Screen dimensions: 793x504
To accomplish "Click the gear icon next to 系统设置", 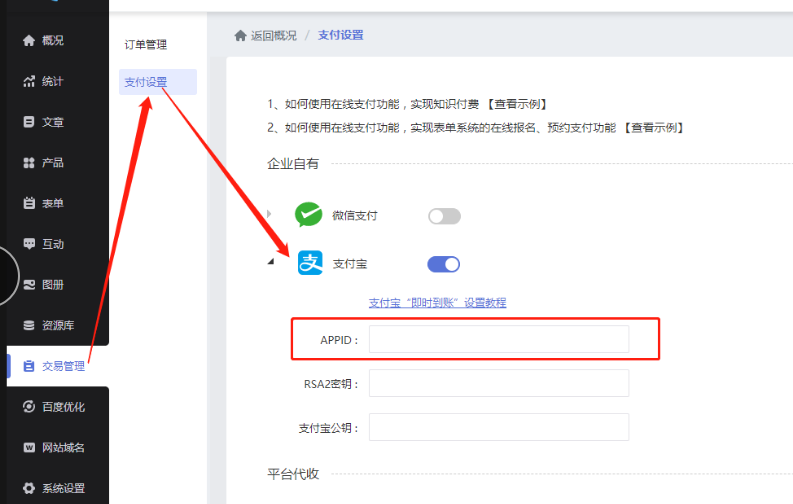I will point(29,488).
